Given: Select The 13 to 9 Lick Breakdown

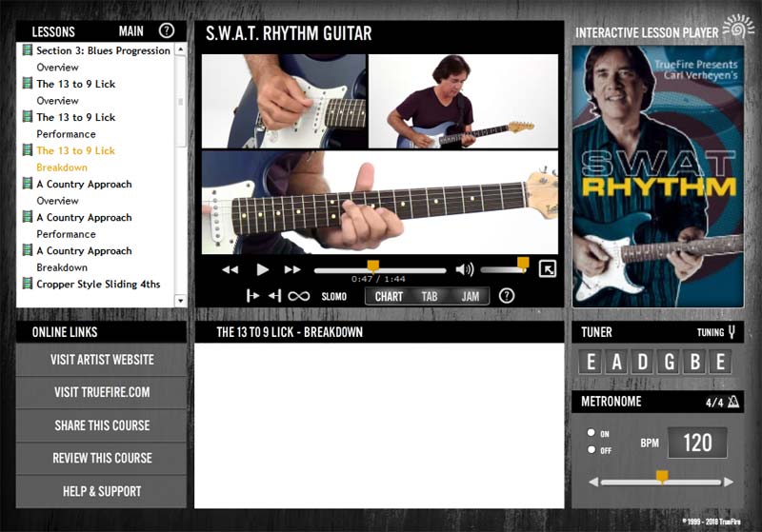Looking at the screenshot, I should [x=70, y=159].
